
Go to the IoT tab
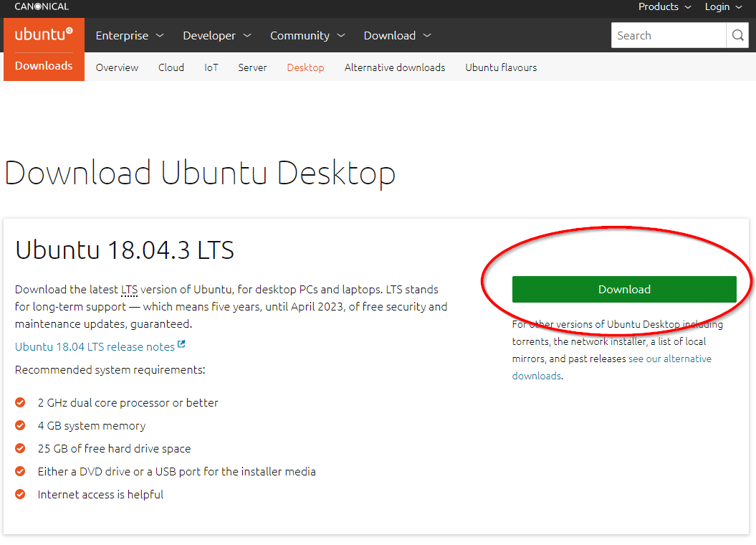[211, 67]
